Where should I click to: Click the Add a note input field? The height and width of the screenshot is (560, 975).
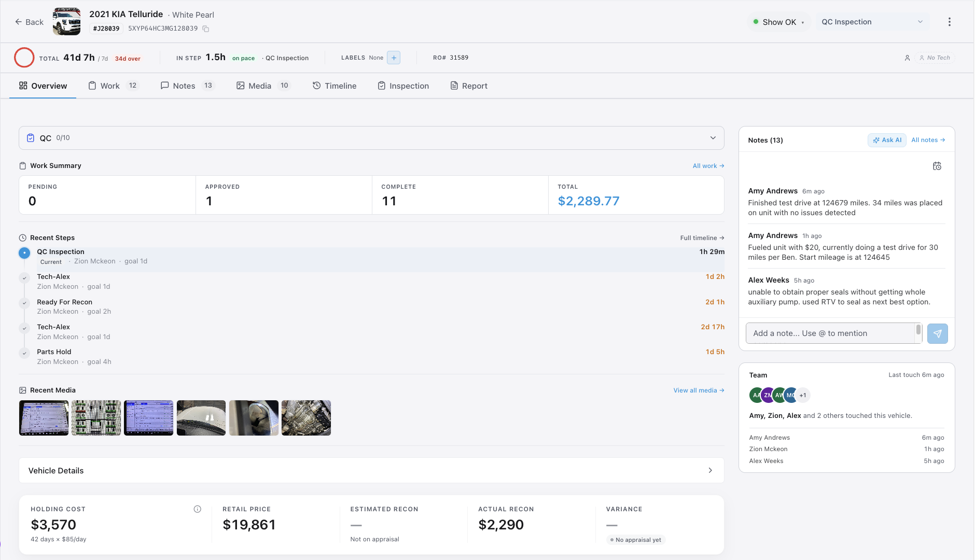pos(830,333)
